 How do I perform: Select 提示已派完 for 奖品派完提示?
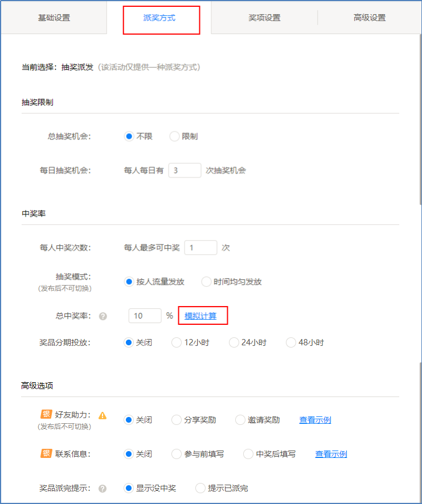(200, 488)
